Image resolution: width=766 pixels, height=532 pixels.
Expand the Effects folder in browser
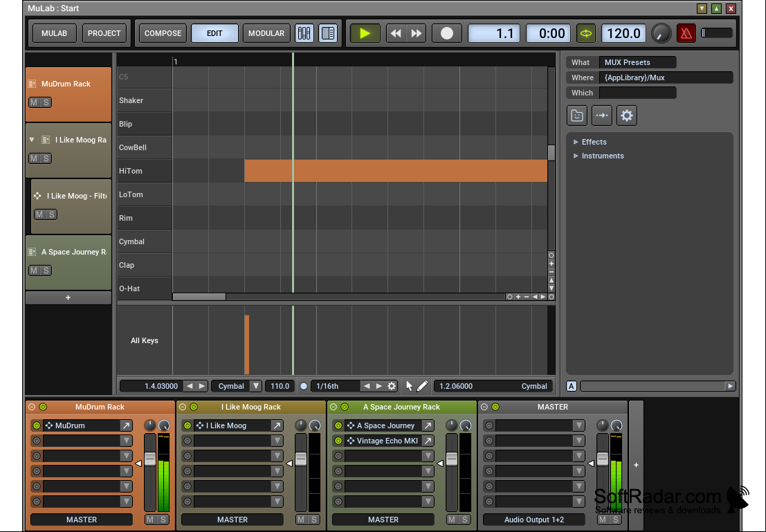(576, 142)
